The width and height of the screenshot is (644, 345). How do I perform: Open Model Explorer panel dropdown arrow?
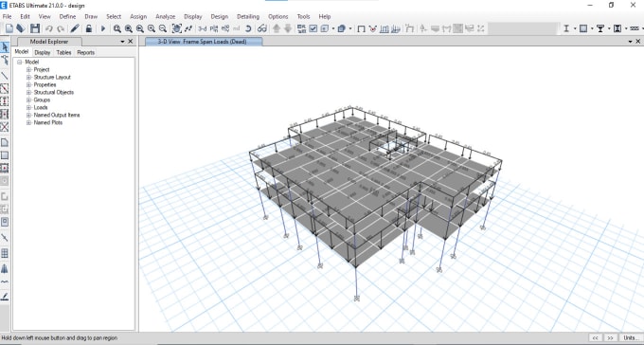(x=122, y=42)
